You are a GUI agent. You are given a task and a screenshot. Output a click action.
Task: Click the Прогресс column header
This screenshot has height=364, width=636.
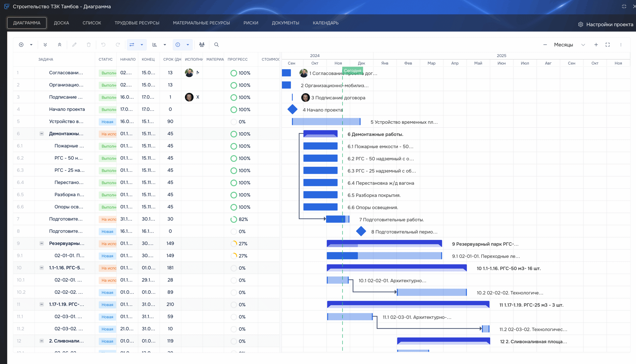click(238, 59)
